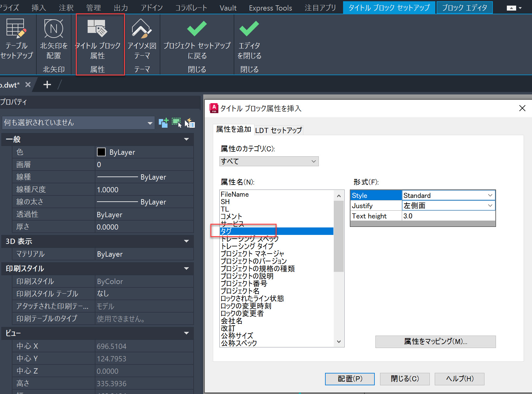Click the 配置(P) button
The width and height of the screenshot is (532, 394).
click(350, 379)
